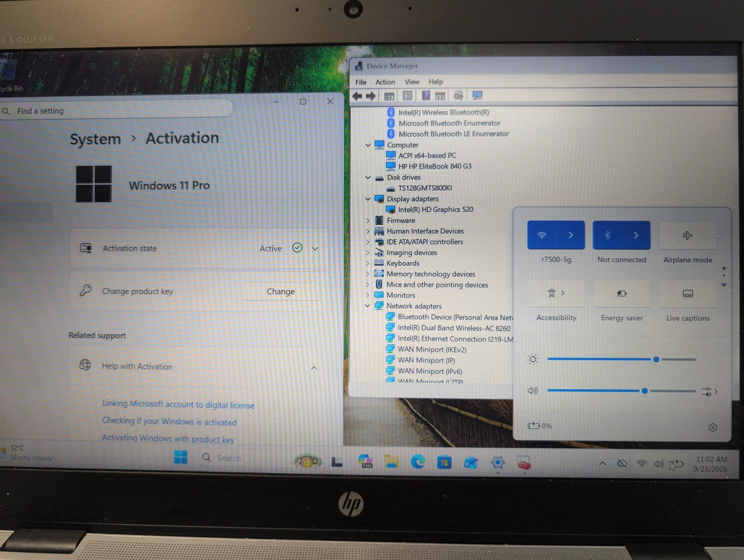The width and height of the screenshot is (744, 560).
Task: Click the Task View icon on taskbar
Action: tap(337, 461)
